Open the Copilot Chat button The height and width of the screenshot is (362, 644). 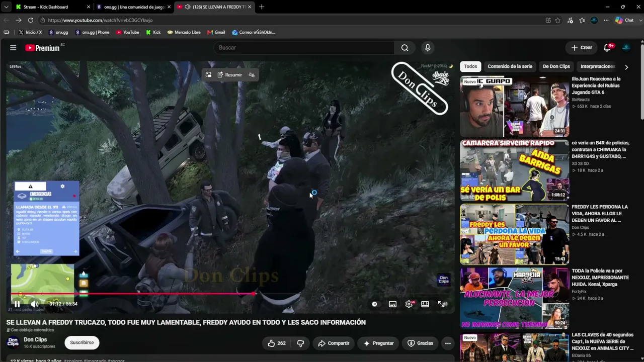point(624,20)
